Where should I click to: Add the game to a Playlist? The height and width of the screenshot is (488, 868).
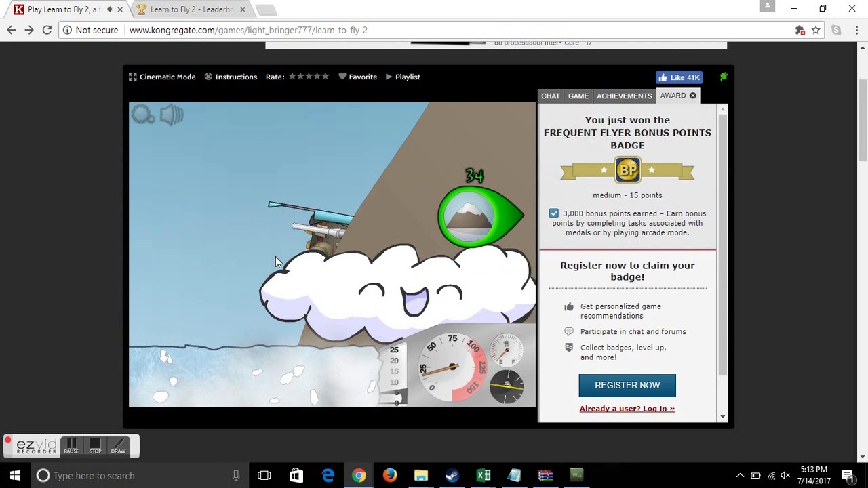coord(403,77)
